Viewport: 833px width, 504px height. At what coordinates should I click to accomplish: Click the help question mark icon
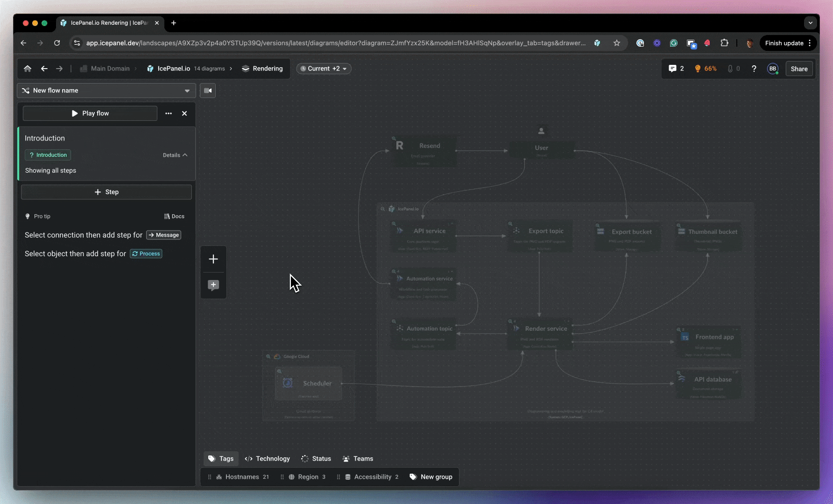click(754, 69)
